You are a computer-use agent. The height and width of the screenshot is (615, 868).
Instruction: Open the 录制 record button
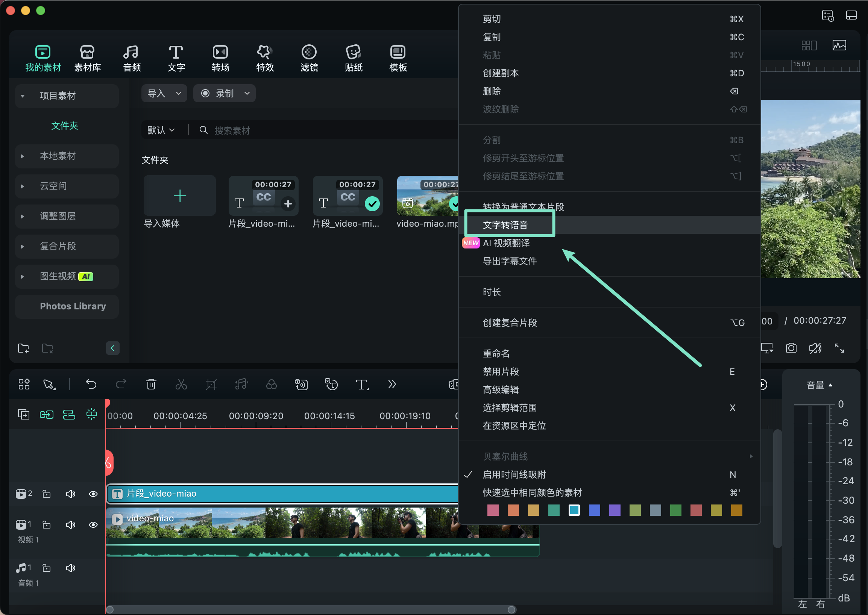(x=224, y=93)
